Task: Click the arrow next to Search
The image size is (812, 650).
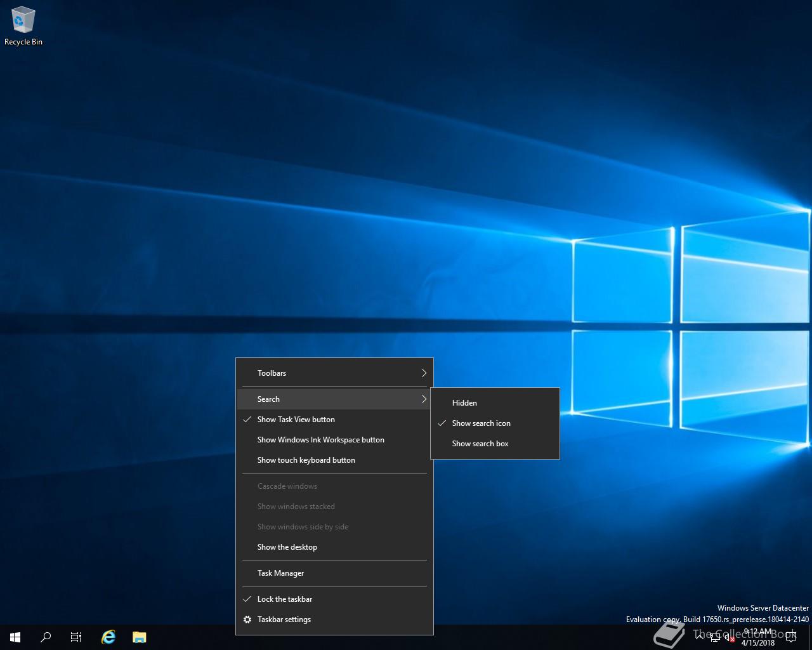Action: [x=424, y=399]
